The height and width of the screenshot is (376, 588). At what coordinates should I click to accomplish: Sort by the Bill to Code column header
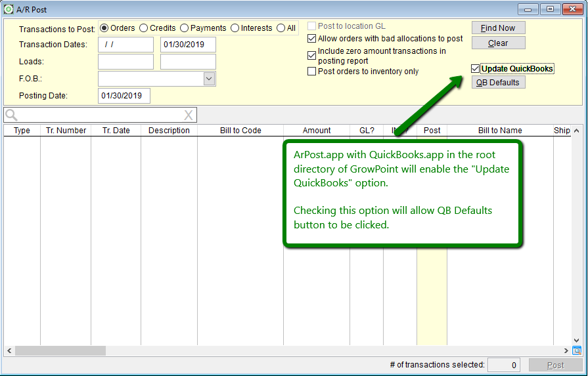[240, 131]
